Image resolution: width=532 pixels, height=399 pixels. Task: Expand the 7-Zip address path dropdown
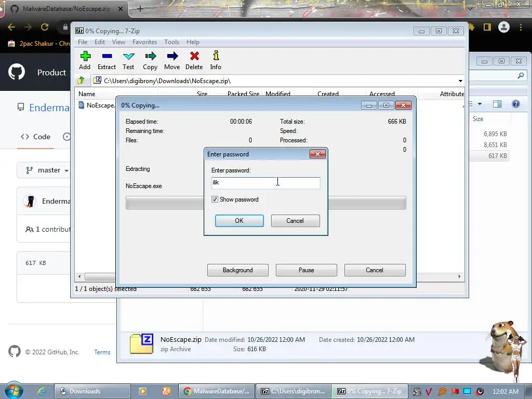(x=460, y=81)
